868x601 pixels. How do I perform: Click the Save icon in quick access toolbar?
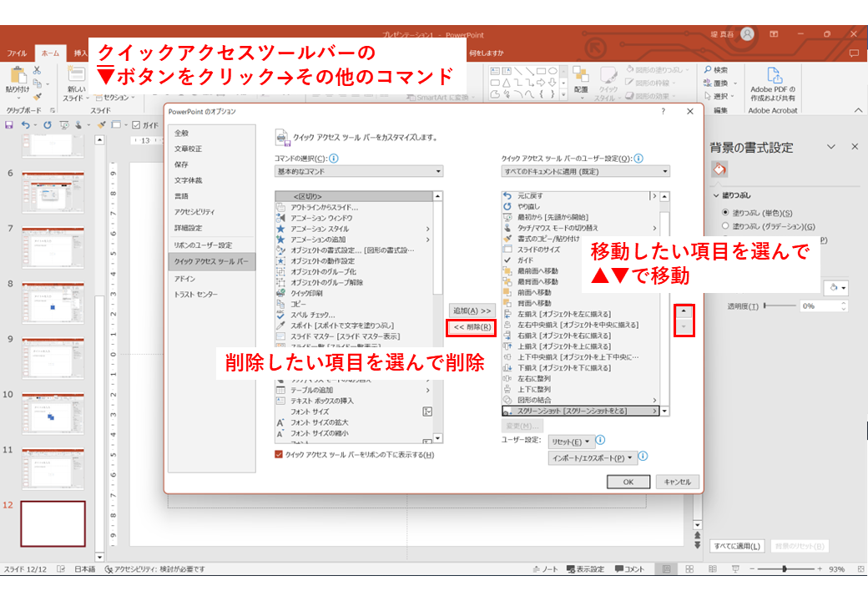[9, 125]
